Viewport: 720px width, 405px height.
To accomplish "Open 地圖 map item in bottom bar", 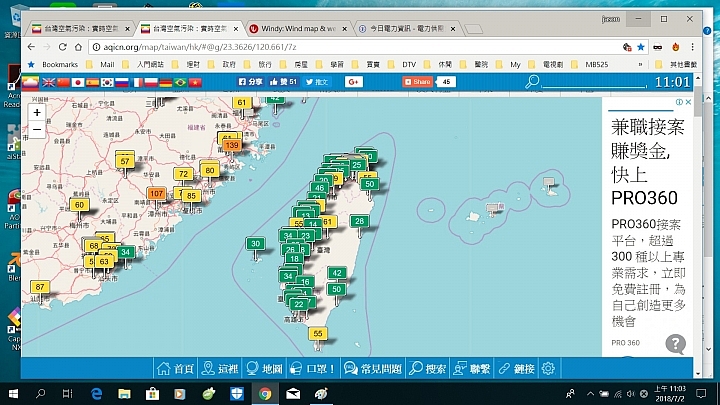I will (264, 368).
